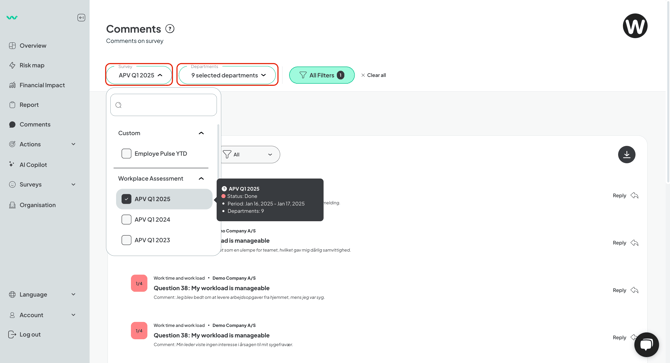Open the W profile avatar
This screenshot has height=363, width=670.
(635, 26)
